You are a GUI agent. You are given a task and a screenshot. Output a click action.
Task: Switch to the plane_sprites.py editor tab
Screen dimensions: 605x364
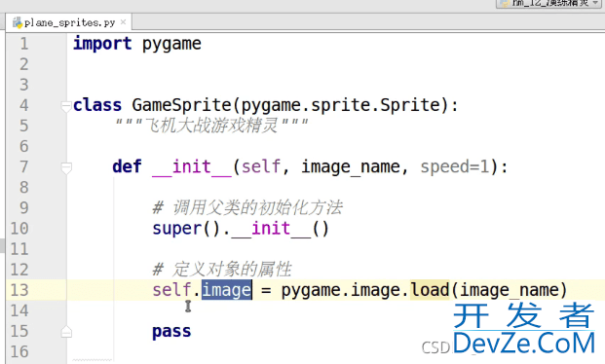pos(68,22)
